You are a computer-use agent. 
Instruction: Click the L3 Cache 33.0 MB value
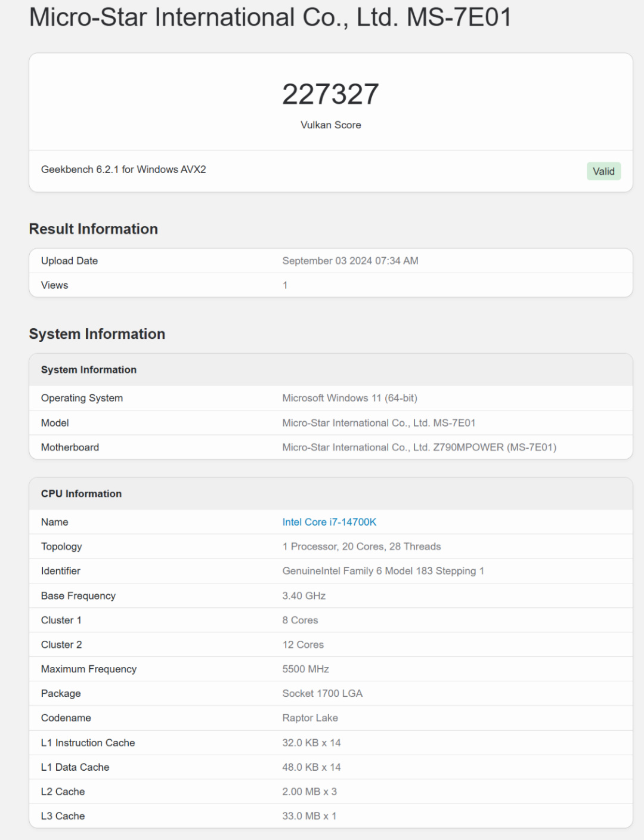(x=309, y=816)
